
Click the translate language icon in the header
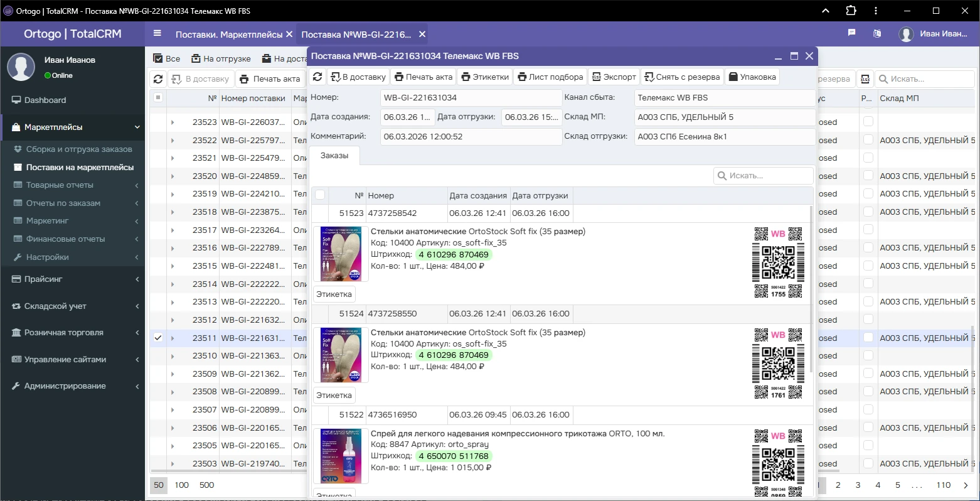877,33
